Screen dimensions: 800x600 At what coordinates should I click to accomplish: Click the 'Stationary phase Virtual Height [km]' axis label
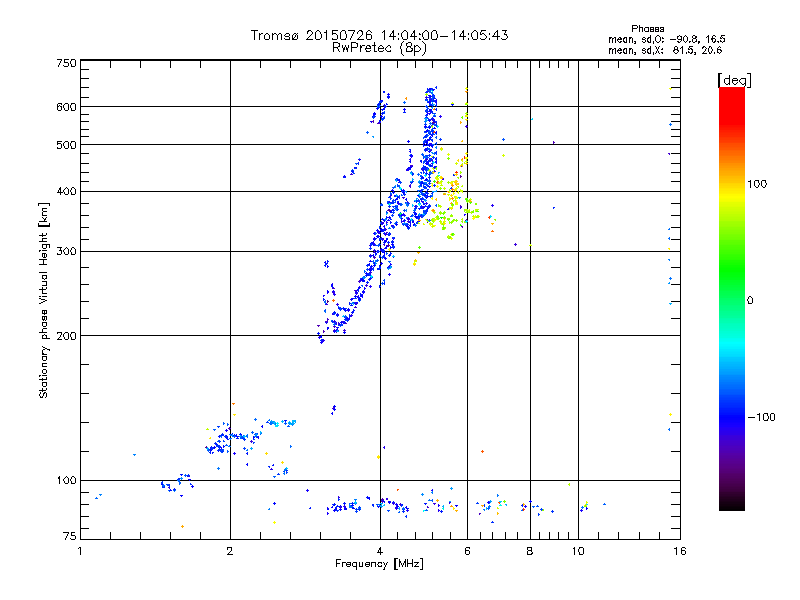pyautogui.click(x=44, y=301)
